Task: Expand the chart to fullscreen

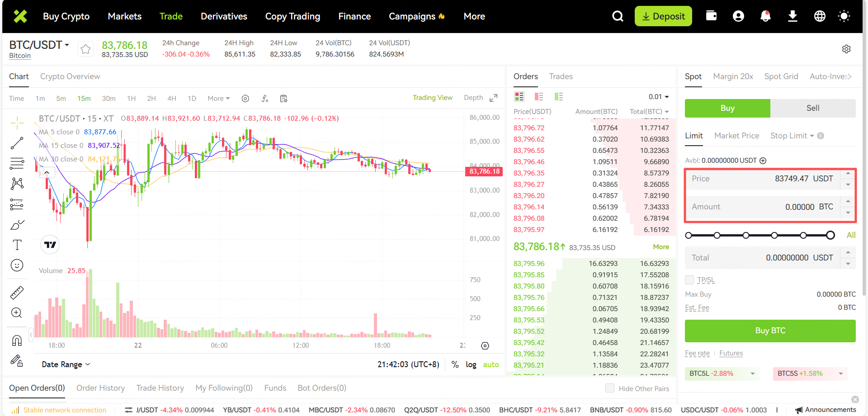Action: click(494, 98)
